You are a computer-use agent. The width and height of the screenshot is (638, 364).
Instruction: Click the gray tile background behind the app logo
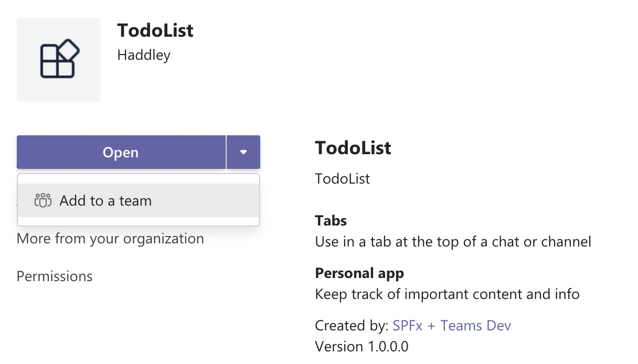point(29,89)
